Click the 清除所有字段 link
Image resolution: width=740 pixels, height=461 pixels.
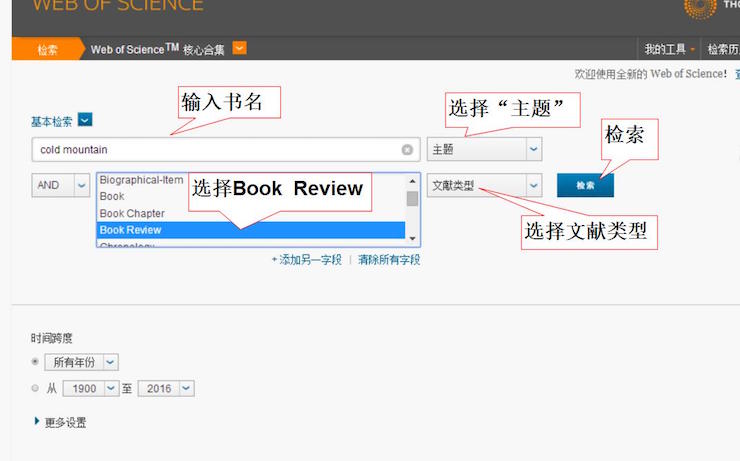click(x=389, y=260)
